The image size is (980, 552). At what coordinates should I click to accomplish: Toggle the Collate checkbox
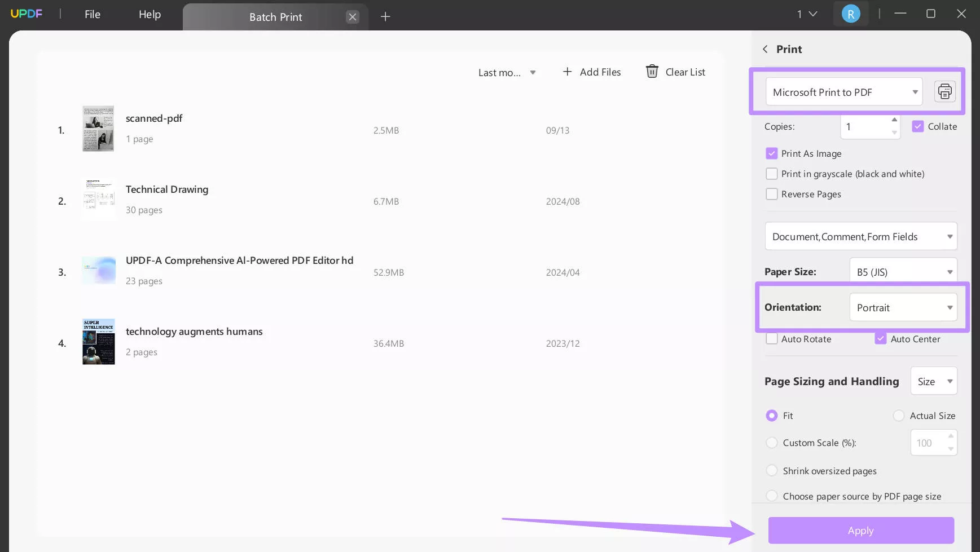(918, 126)
